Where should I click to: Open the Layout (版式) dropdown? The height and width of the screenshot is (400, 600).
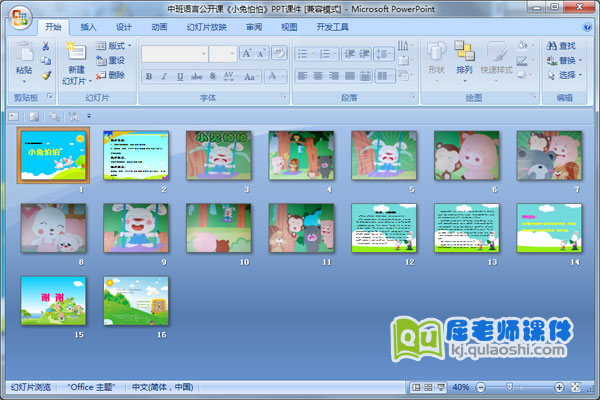tap(114, 46)
